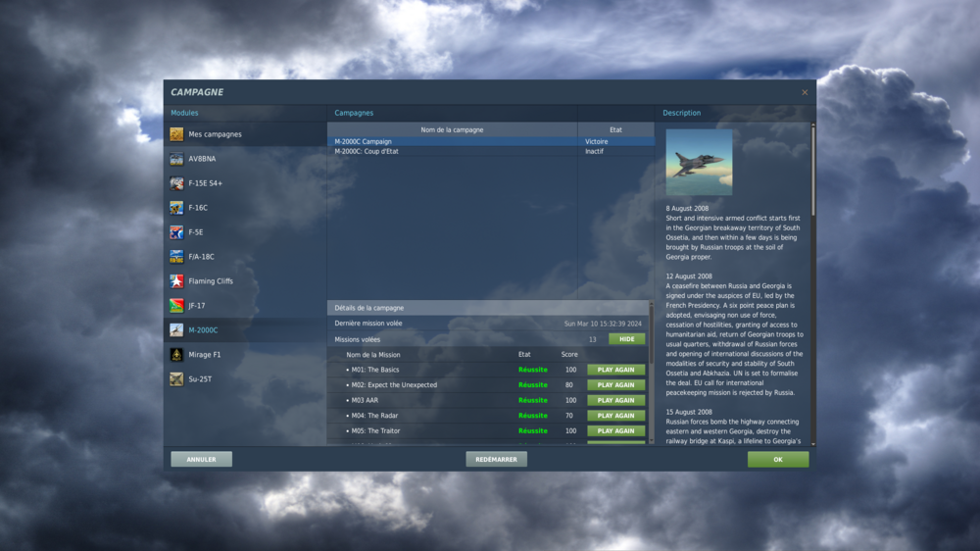Choose JF-17 in the modules list
The width and height of the screenshot is (980, 551).
[x=245, y=305]
